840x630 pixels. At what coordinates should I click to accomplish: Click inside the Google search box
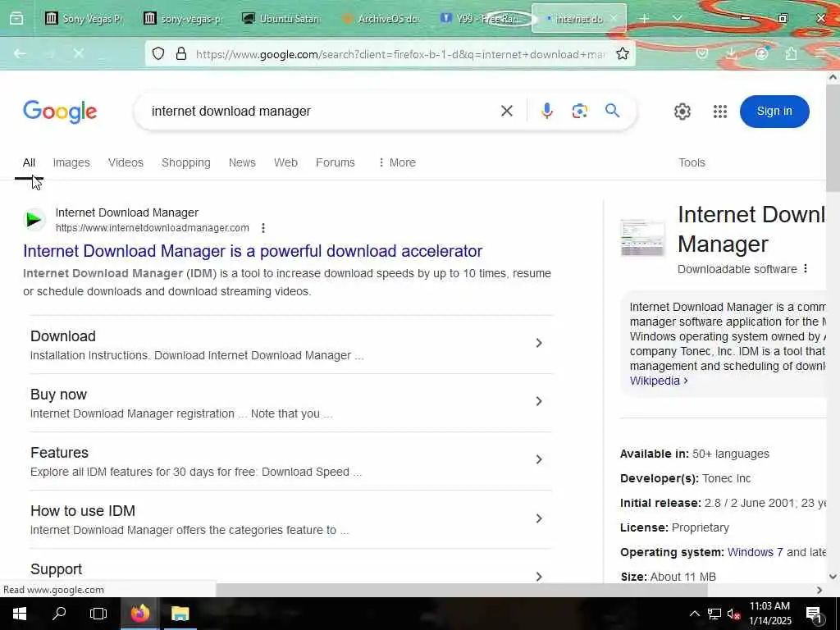coord(322,111)
